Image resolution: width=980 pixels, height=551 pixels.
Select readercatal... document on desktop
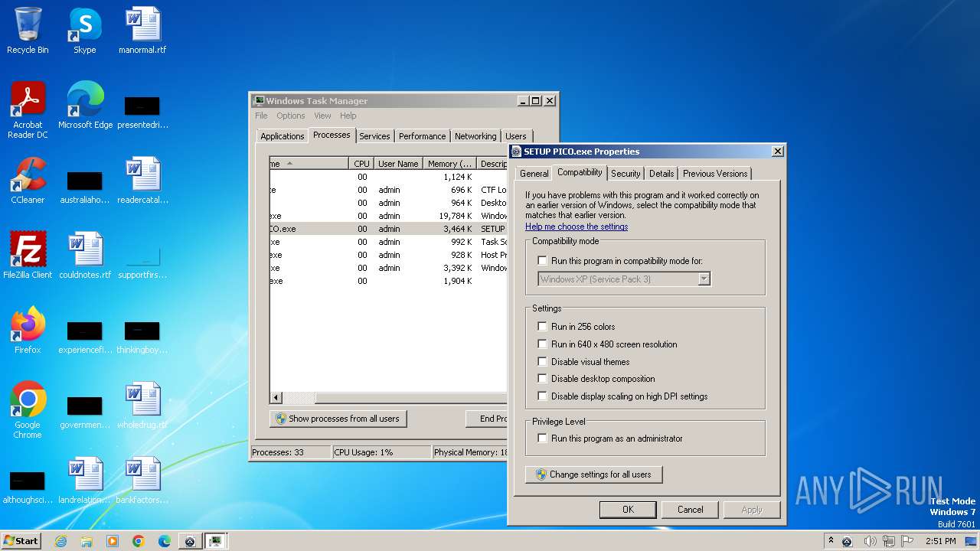coord(142,181)
